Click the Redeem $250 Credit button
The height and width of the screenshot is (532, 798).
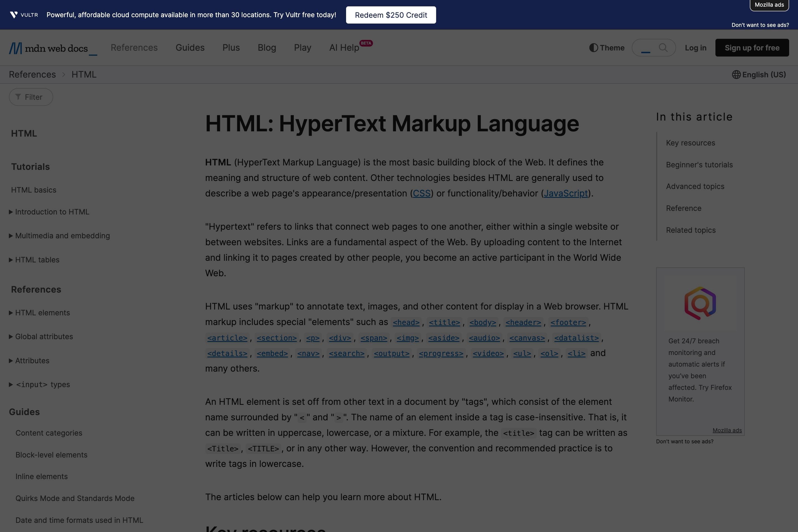(390, 15)
